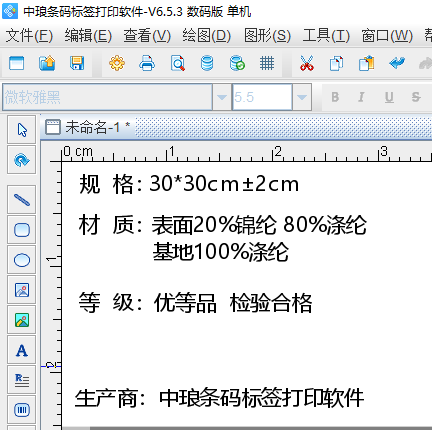The width and height of the screenshot is (432, 430).
Task: Open the 查看(V) menu
Action: point(147,35)
